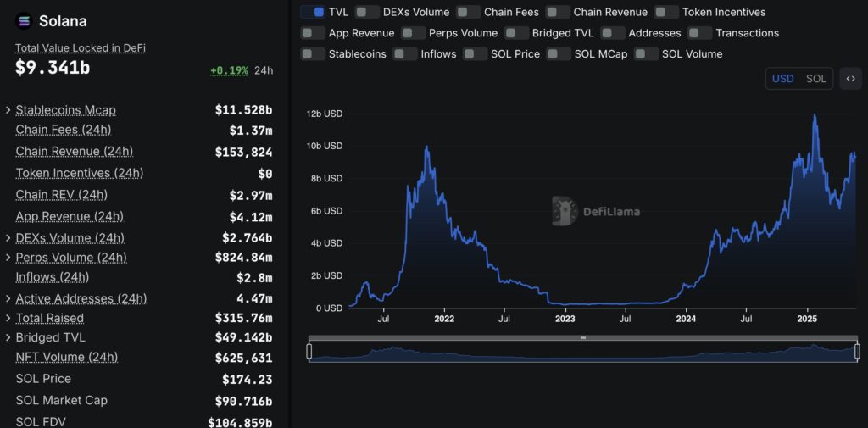Image resolution: width=868 pixels, height=428 pixels.
Task: Click the right handle of range slider
Action: point(857,351)
